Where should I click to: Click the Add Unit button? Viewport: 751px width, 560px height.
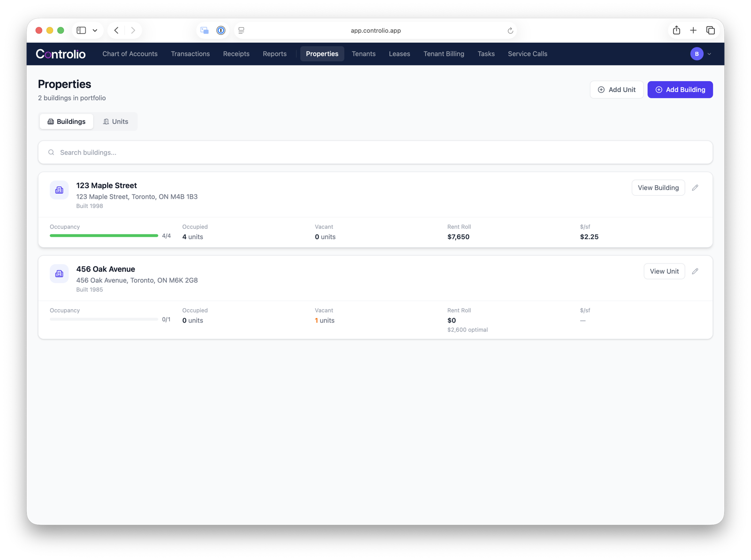616,90
